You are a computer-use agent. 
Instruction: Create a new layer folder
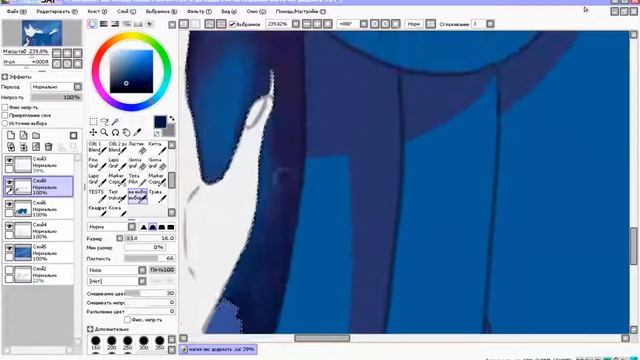(x=36, y=136)
